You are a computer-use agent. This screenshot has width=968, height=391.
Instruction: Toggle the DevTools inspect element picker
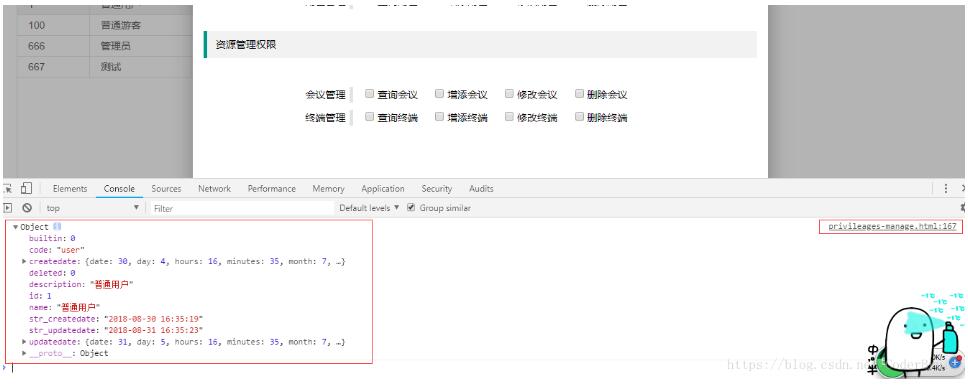click(x=8, y=188)
